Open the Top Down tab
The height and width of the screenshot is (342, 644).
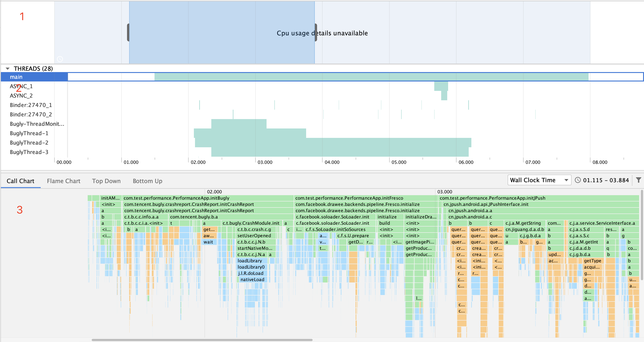coord(106,181)
